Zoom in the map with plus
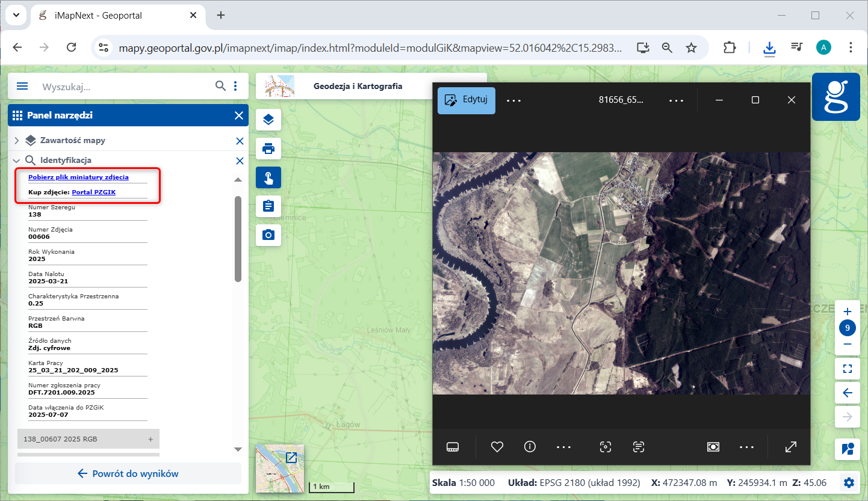Image resolution: width=868 pixels, height=501 pixels. click(848, 312)
